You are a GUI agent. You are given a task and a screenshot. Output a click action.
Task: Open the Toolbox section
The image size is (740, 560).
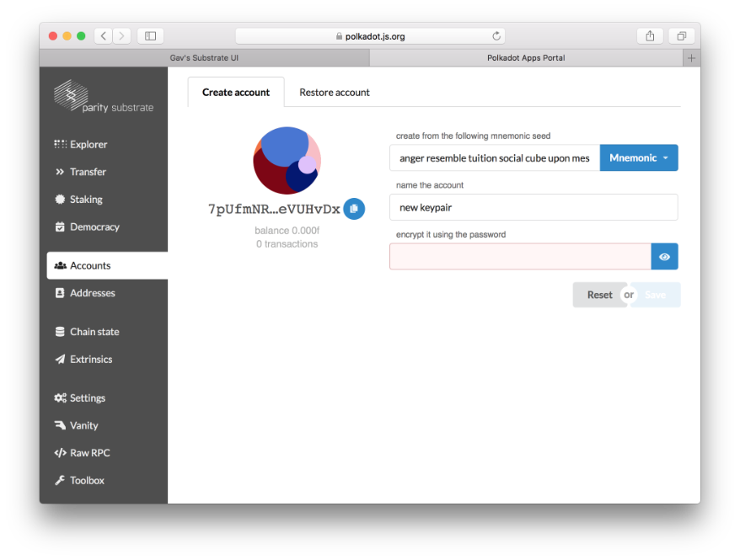[87, 480]
